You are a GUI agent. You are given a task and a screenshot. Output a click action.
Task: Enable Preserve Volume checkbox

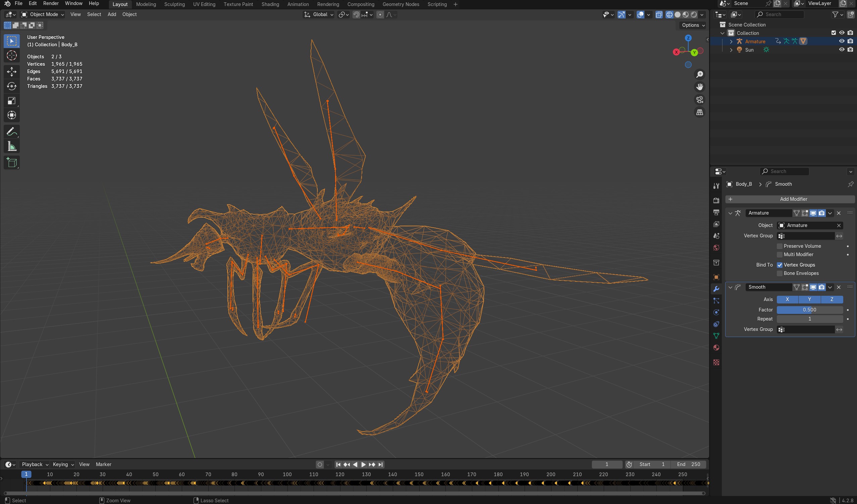[780, 246]
